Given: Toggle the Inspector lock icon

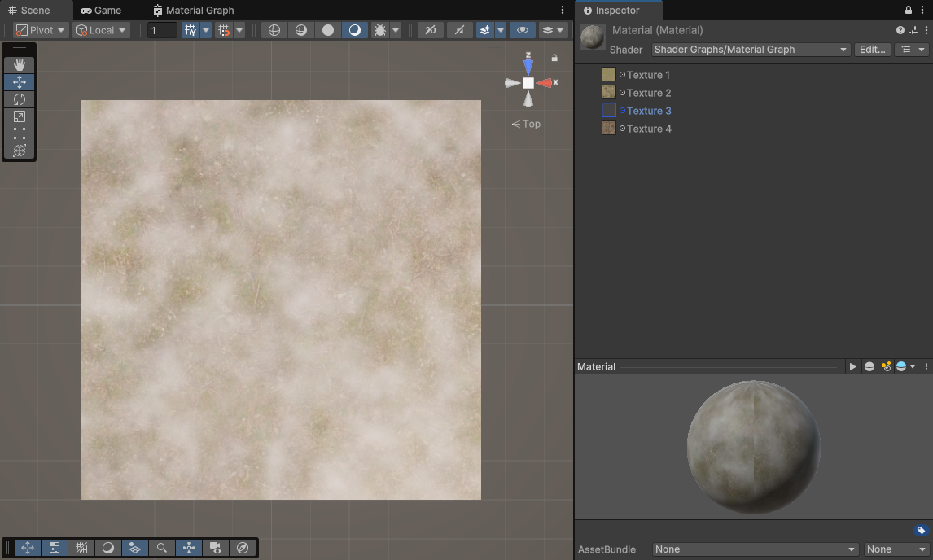Looking at the screenshot, I should coord(909,11).
